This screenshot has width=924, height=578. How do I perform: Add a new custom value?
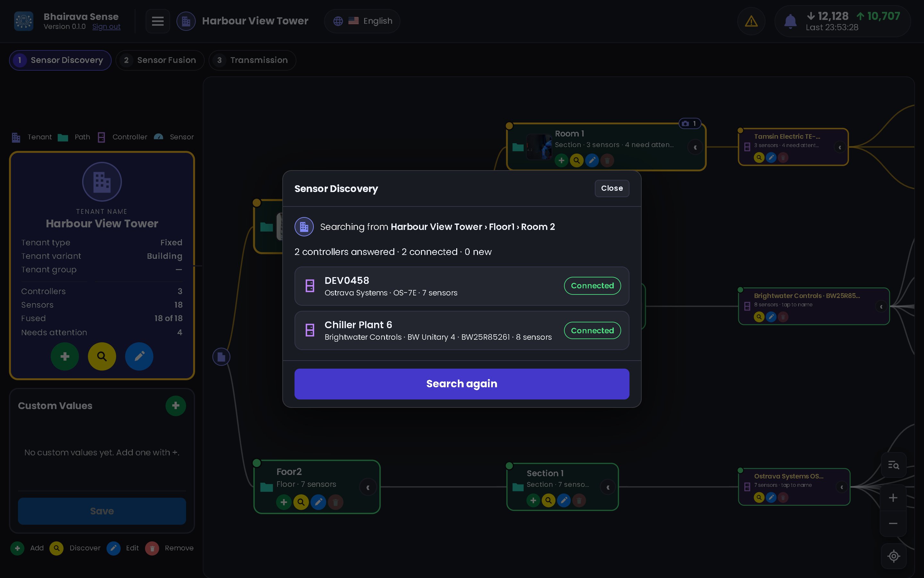tap(175, 406)
